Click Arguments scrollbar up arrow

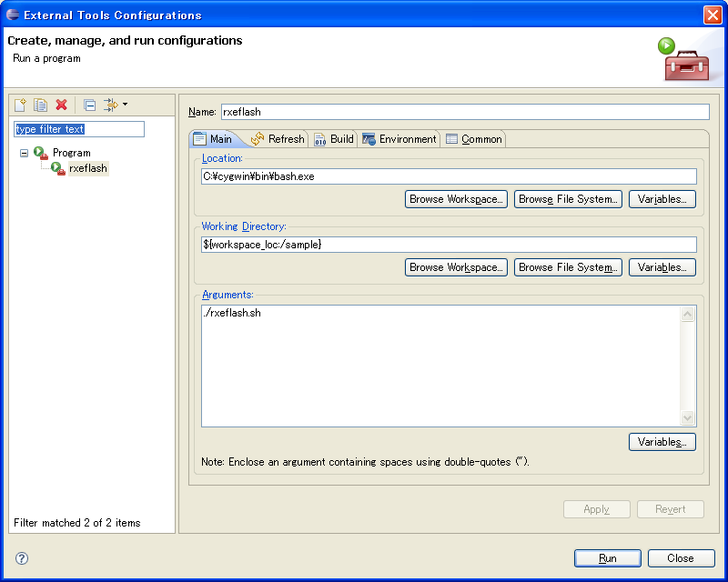click(688, 315)
